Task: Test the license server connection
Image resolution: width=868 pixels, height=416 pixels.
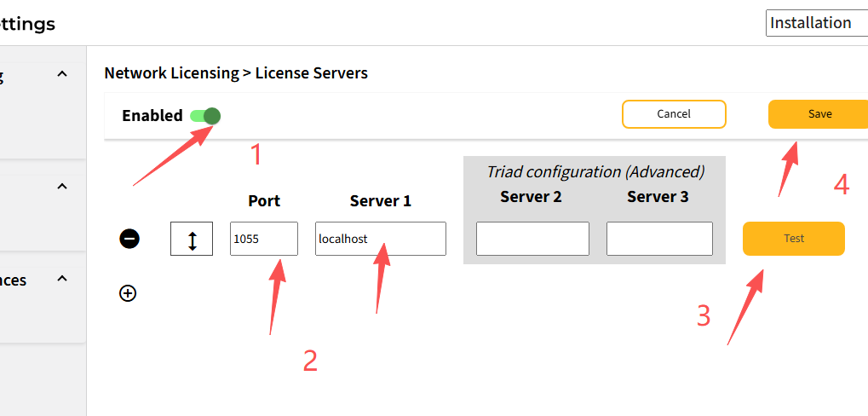Action: coord(793,239)
